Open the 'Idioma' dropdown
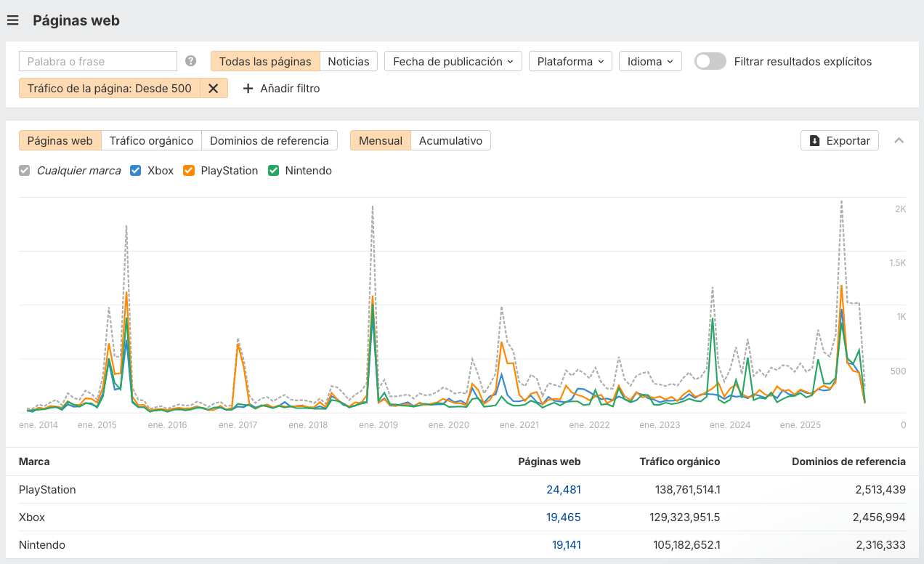This screenshot has width=924, height=564. [649, 61]
